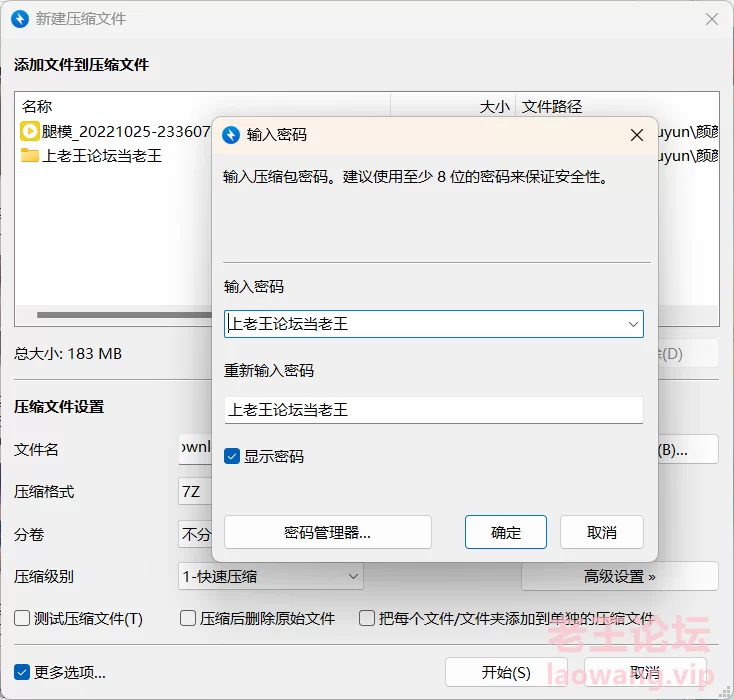
Task: Click inside the 重新输入密码 field
Action: tap(433, 410)
